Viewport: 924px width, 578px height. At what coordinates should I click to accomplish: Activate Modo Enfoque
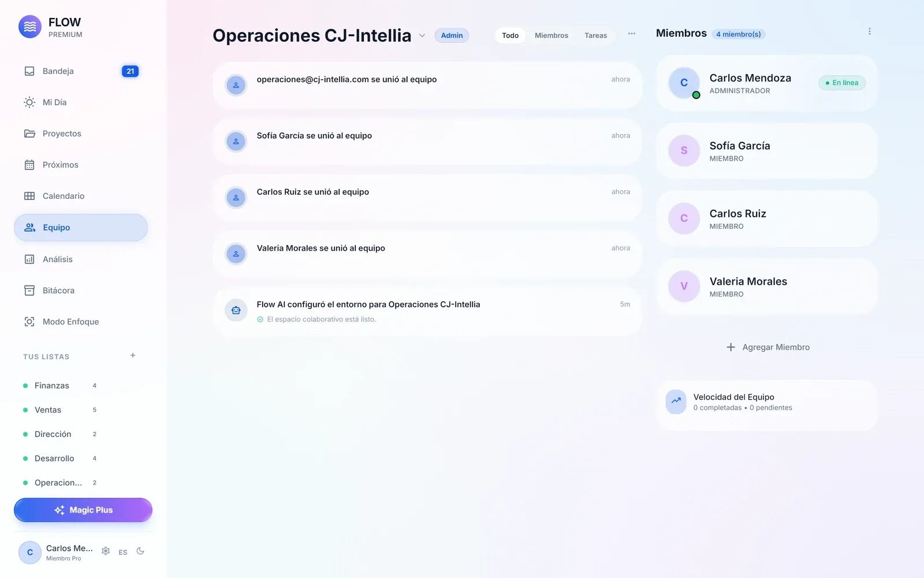(81, 322)
